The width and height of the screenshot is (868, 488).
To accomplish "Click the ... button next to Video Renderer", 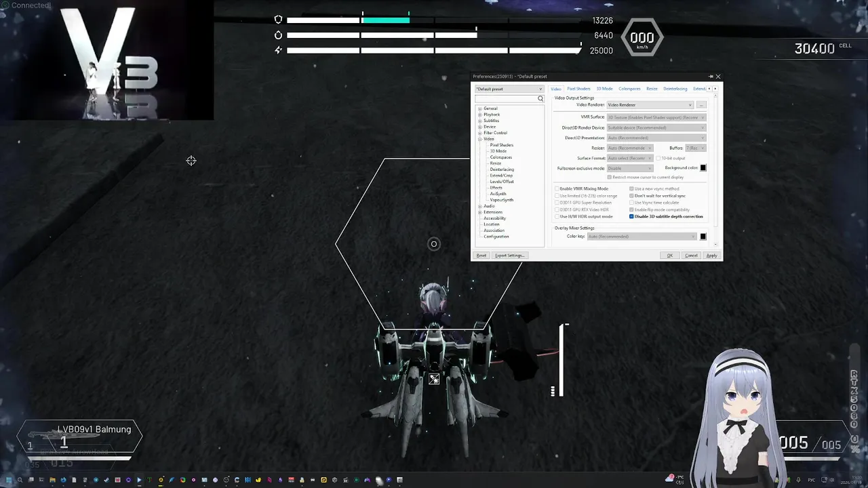I will 701,105.
